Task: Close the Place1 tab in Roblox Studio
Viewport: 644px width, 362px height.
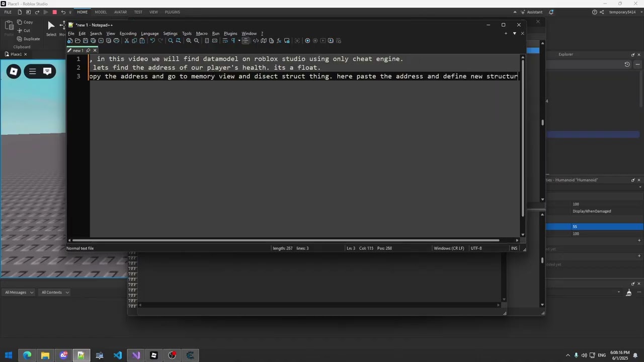Action: [x=25, y=54]
